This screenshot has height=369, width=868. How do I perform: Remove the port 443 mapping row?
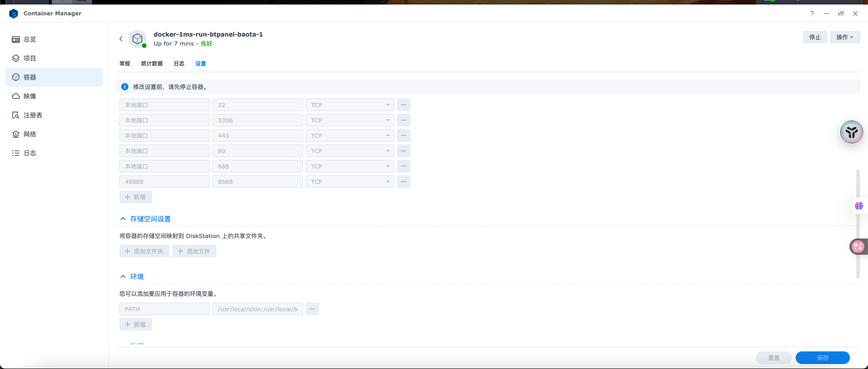coord(404,135)
